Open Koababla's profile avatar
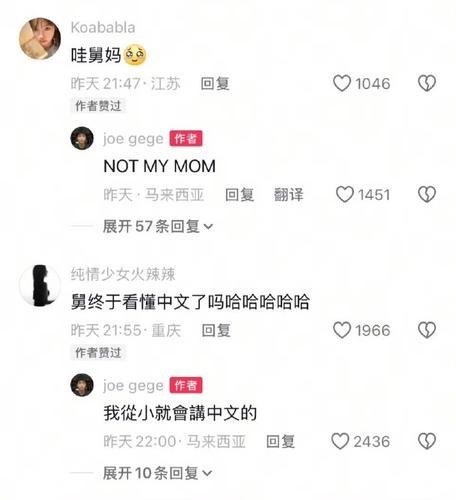The image size is (456, 500). pos(40,39)
